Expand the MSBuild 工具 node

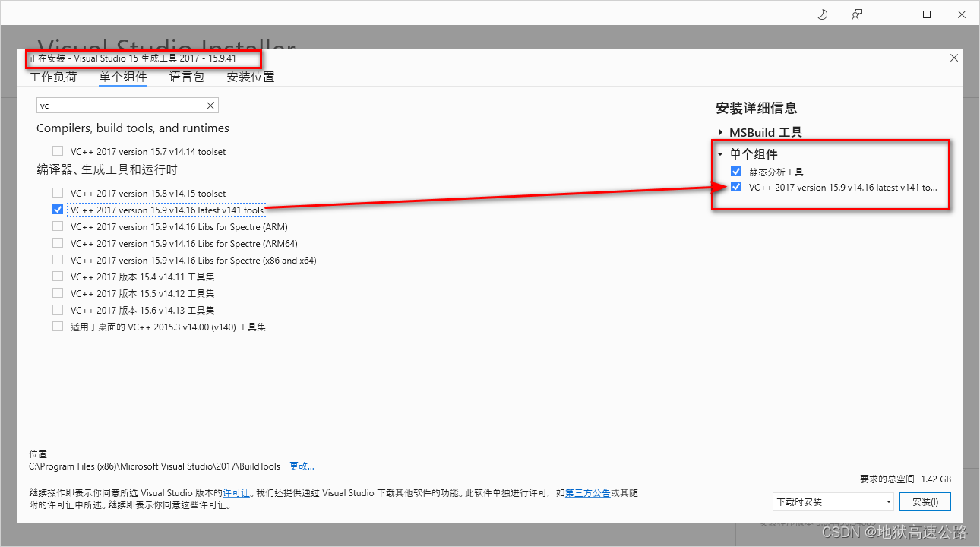click(720, 132)
